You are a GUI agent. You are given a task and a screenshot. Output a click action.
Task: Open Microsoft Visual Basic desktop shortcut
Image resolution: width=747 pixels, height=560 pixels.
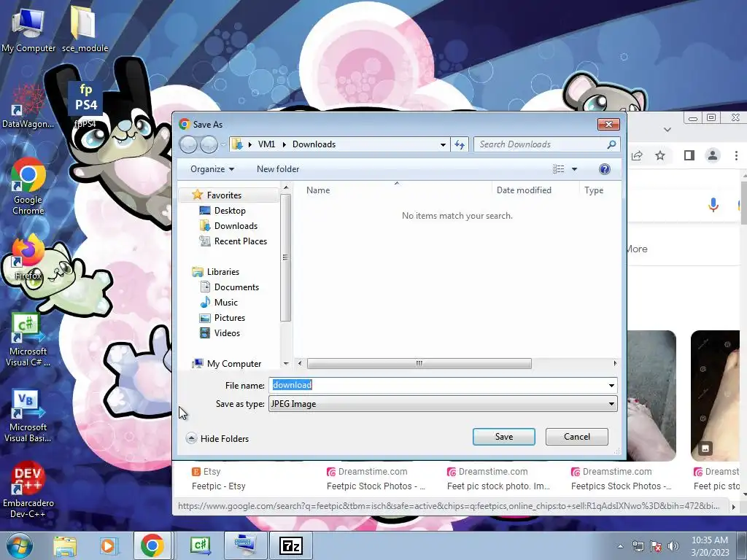click(28, 416)
